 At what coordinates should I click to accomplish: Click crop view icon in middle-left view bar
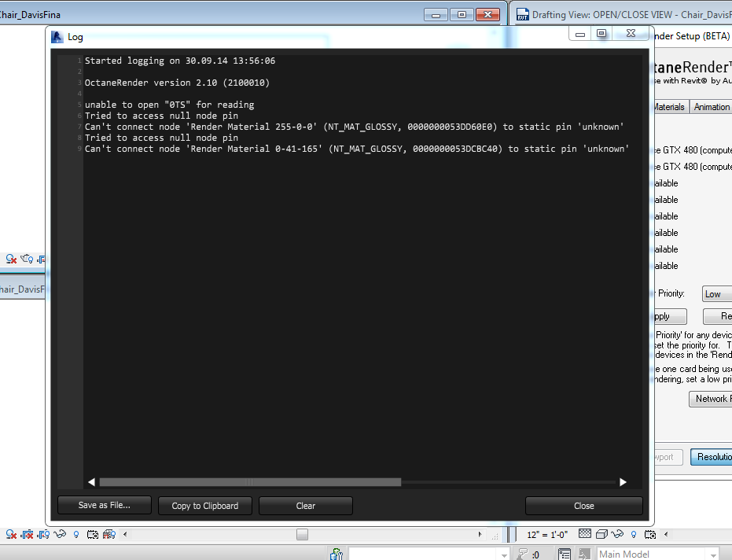[x=11, y=259]
